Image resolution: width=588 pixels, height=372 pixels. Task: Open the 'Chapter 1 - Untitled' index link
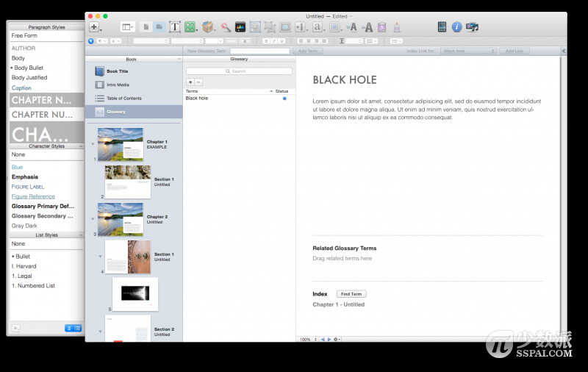(338, 304)
